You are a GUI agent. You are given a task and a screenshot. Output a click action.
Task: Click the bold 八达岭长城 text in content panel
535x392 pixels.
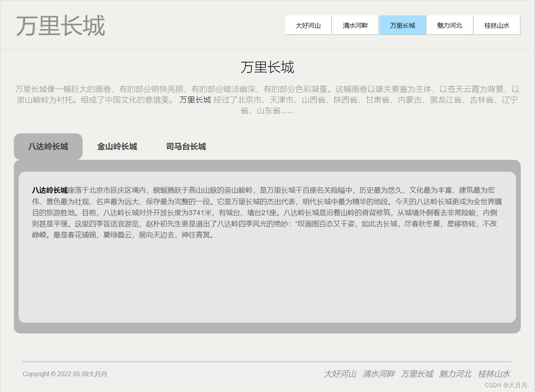(50, 190)
